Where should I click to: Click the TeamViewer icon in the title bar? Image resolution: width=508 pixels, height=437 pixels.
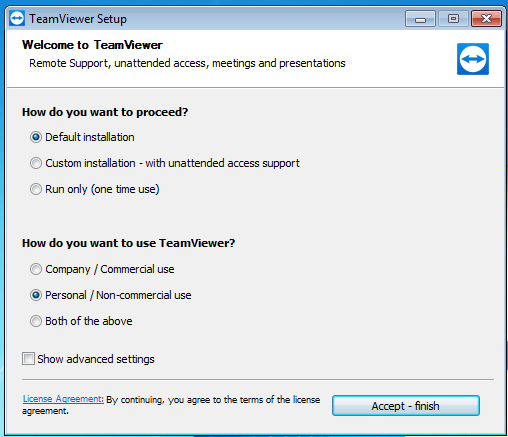(17, 18)
